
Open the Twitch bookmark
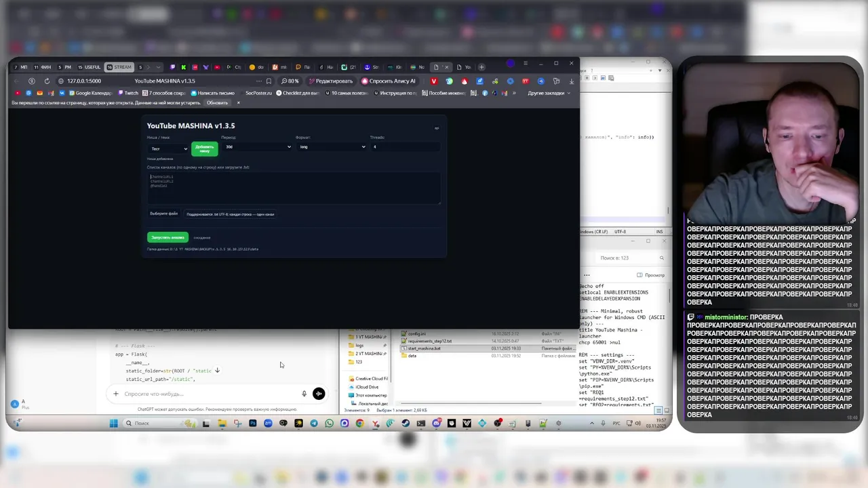tap(127, 93)
